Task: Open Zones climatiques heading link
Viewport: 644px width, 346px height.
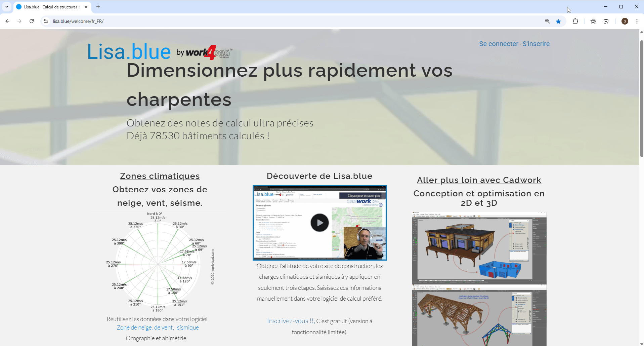Action: [x=160, y=176]
